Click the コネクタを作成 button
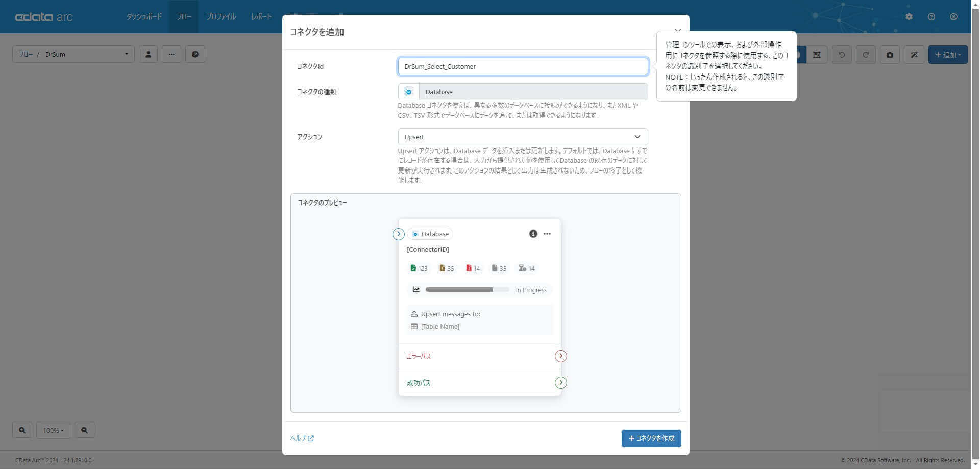The image size is (980, 469). 651,438
